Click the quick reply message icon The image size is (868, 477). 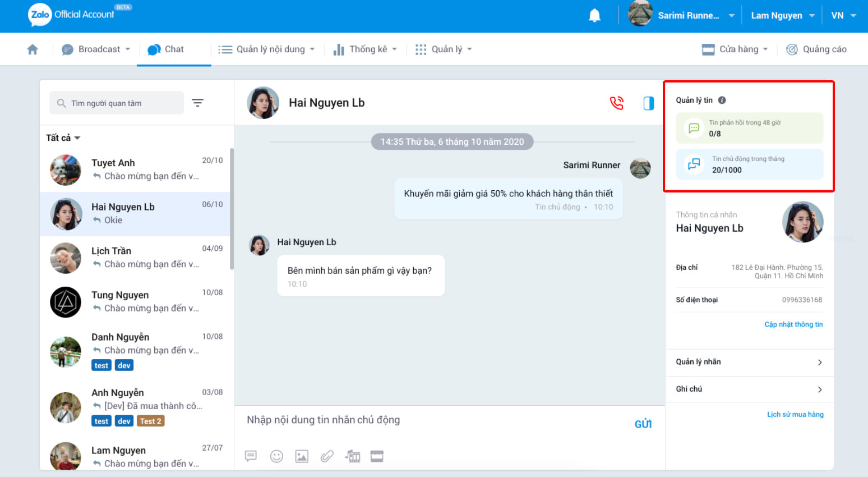(x=251, y=456)
